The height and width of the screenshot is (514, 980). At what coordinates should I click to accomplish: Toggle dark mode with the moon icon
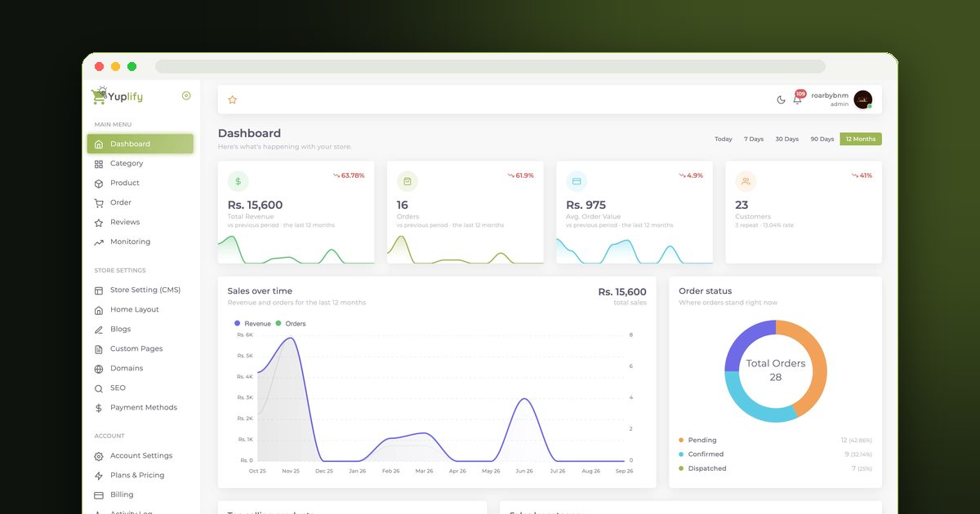pos(781,100)
